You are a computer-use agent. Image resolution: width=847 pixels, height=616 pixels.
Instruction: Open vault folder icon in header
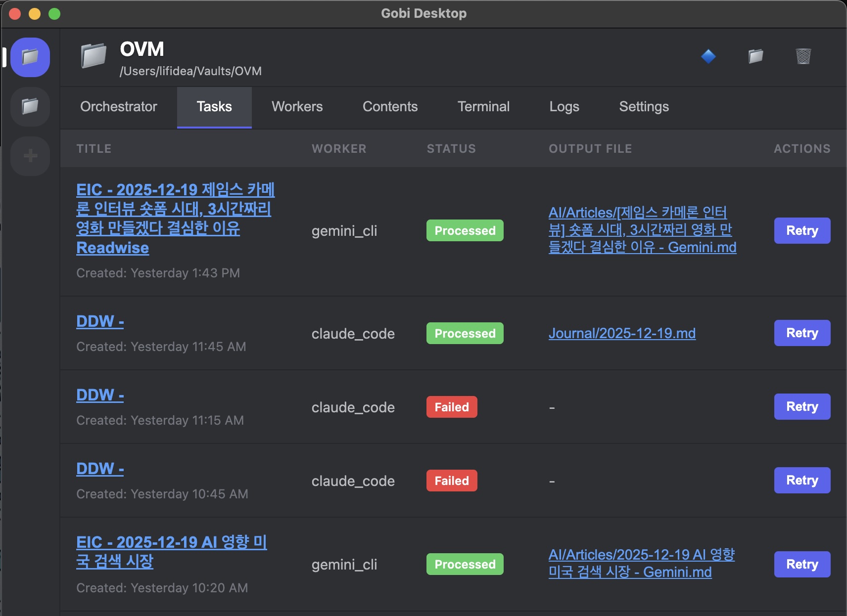click(x=755, y=56)
